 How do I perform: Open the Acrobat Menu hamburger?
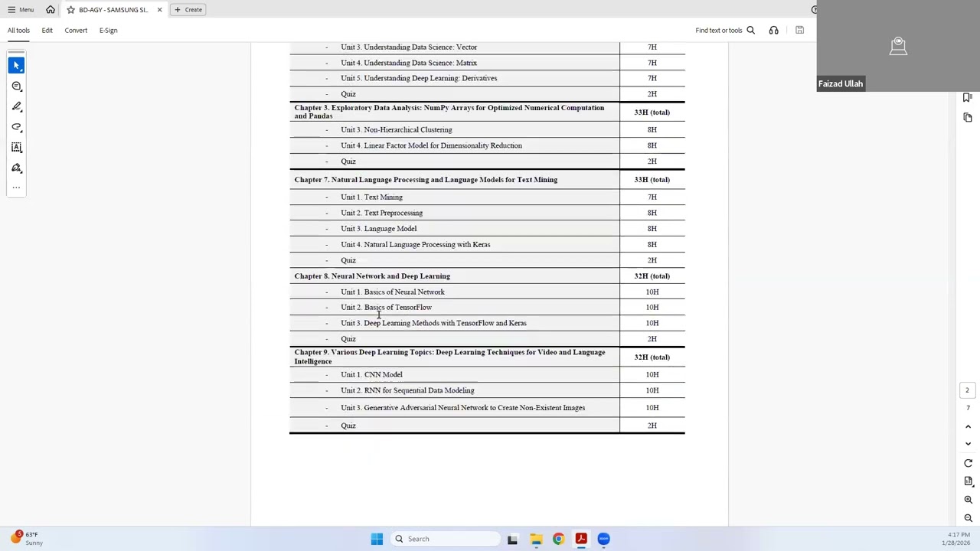(x=21, y=10)
